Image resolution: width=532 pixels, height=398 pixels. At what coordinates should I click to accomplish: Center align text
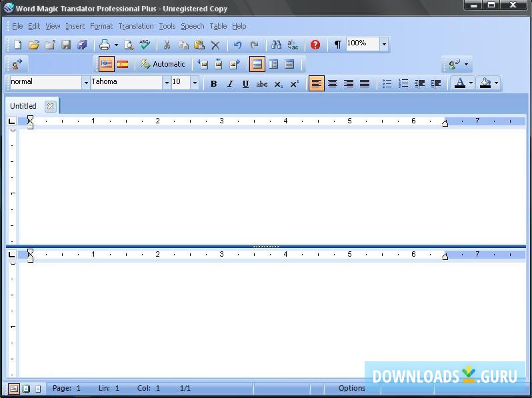pos(333,83)
